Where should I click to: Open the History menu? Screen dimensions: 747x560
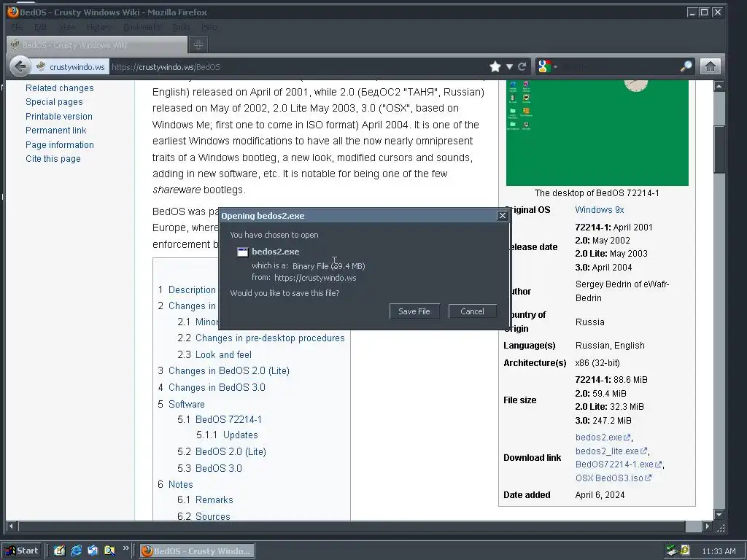[98, 27]
